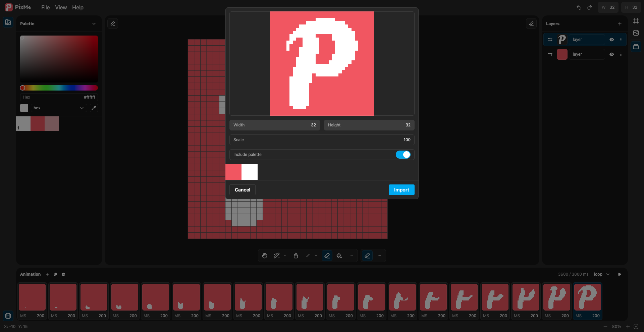Hide the red-thumbnail layer using its eye
Viewport: 644px width, 332px height.
(x=612, y=54)
